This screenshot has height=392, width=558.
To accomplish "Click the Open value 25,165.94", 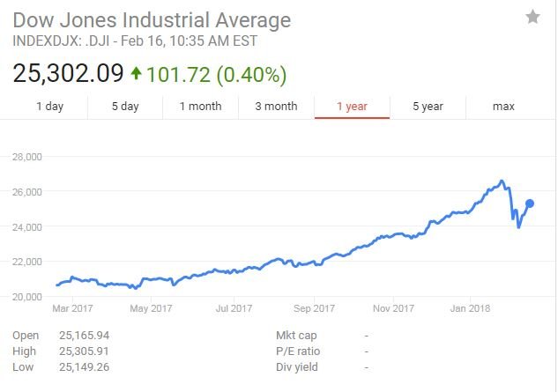I will pos(85,335).
